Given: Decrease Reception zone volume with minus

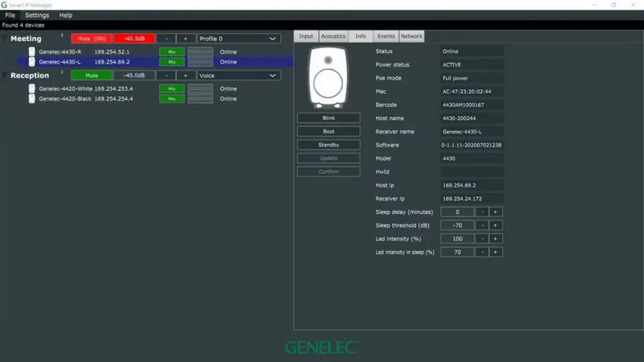Looking at the screenshot, I should click(x=167, y=76).
